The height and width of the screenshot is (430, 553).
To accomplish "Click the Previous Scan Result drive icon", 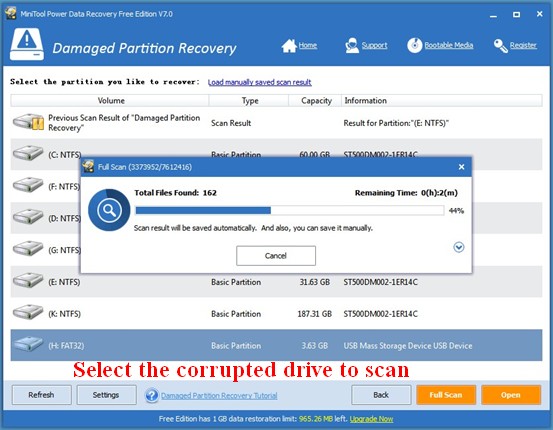I will (28, 122).
